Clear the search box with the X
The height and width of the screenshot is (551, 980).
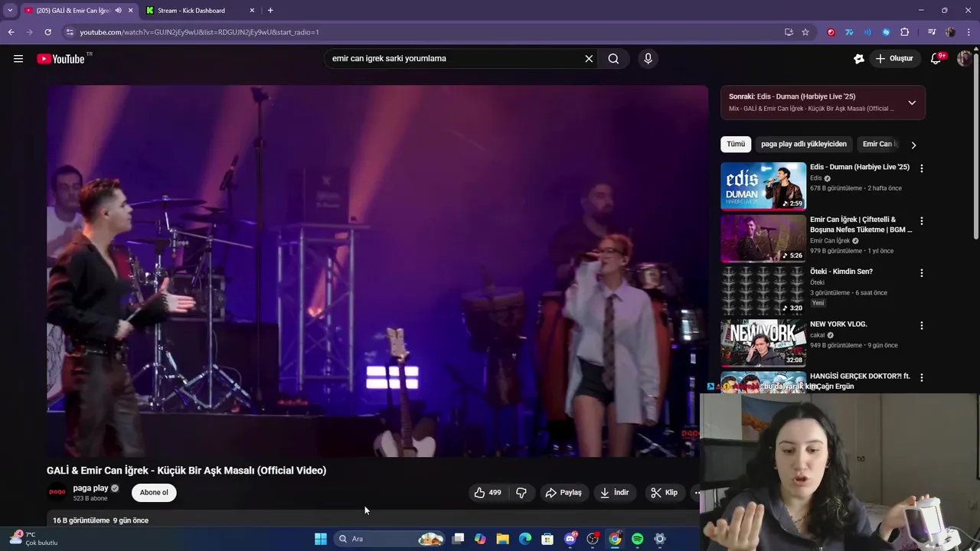589,58
